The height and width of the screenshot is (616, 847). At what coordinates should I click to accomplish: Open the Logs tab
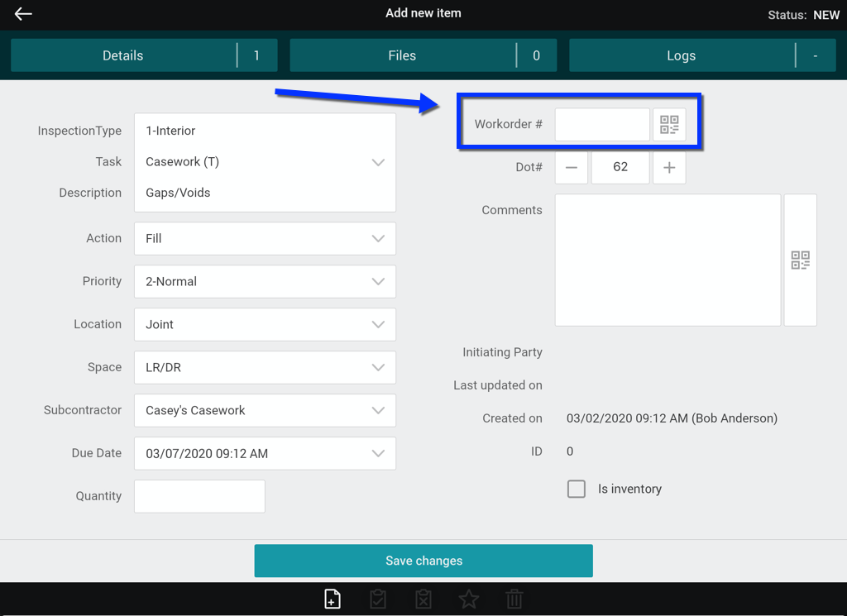(682, 56)
